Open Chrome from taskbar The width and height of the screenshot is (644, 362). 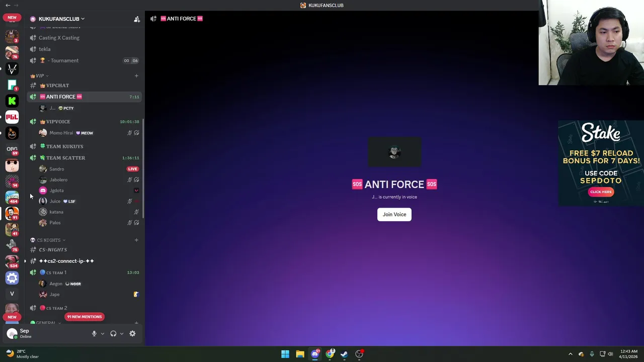pyautogui.click(x=330, y=354)
